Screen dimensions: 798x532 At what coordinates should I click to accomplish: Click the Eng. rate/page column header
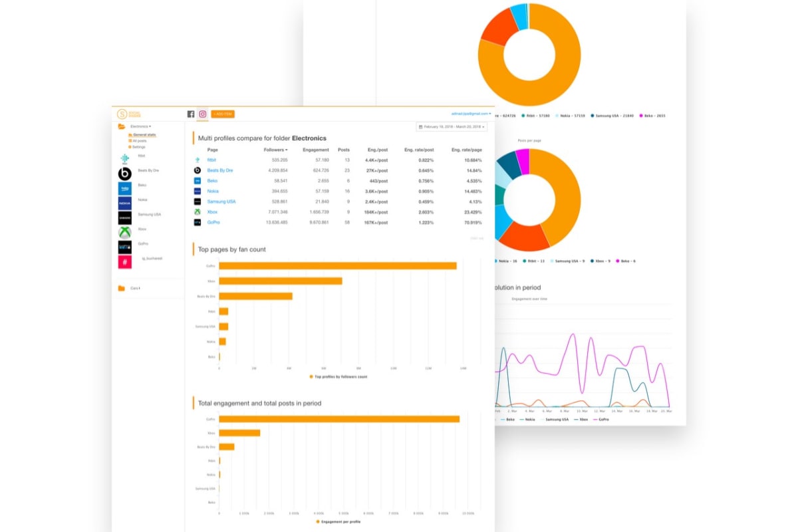466,150
